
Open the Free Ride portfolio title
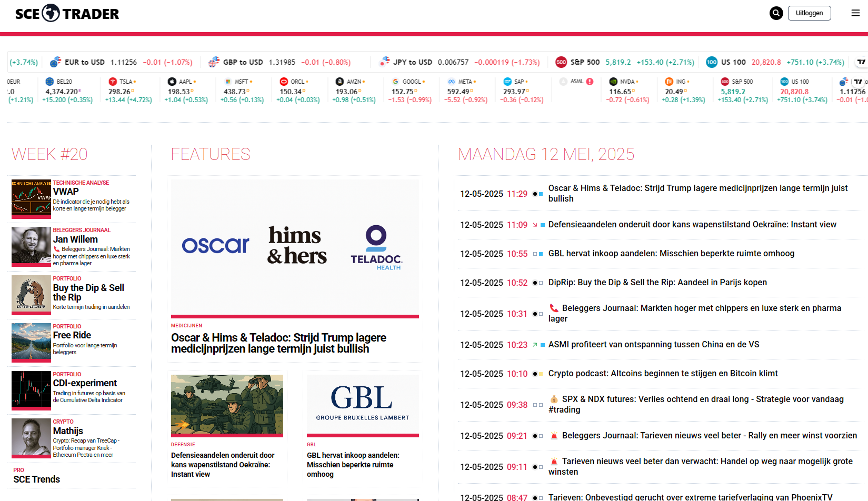(x=72, y=335)
